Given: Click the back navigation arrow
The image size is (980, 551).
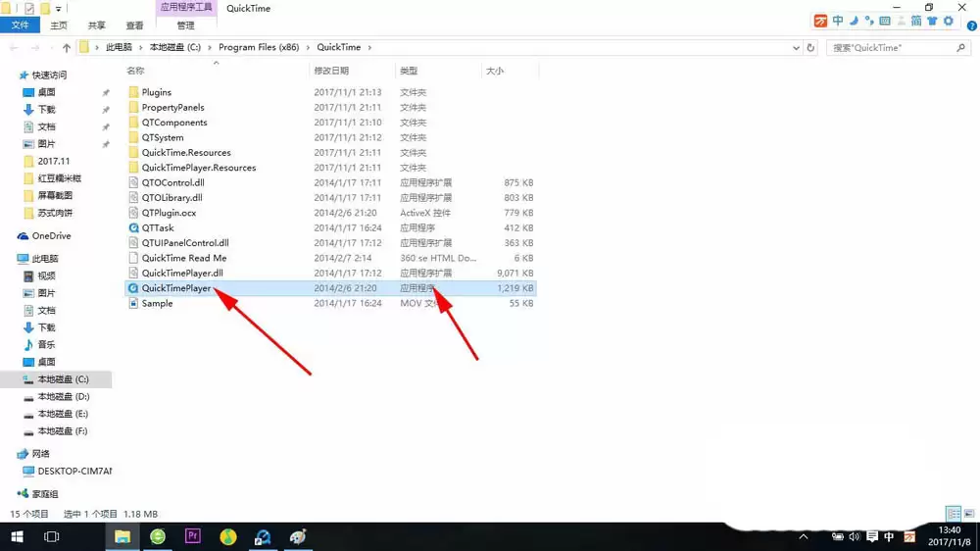Looking at the screenshot, I should pos(14,47).
